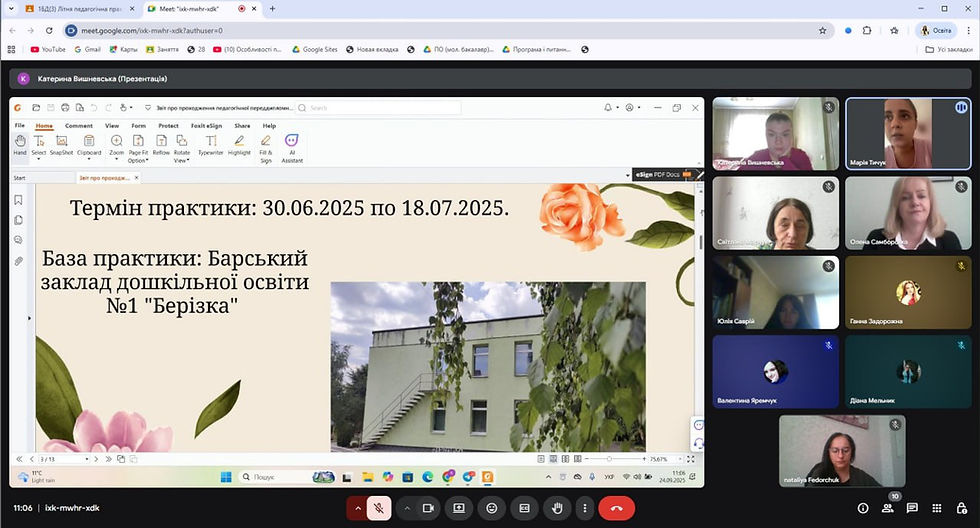Select the Highlight tool
This screenshot has height=528, width=980.
(239, 145)
